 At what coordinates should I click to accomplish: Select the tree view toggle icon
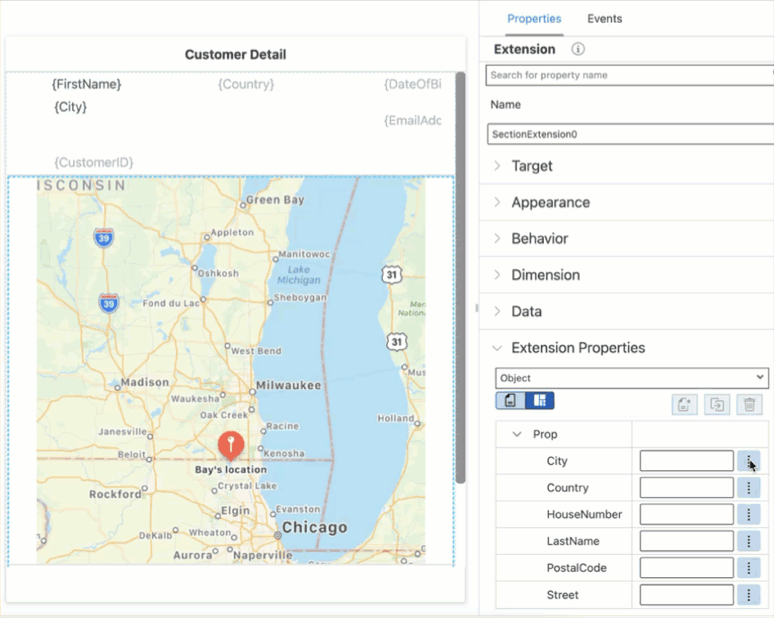[x=540, y=400]
